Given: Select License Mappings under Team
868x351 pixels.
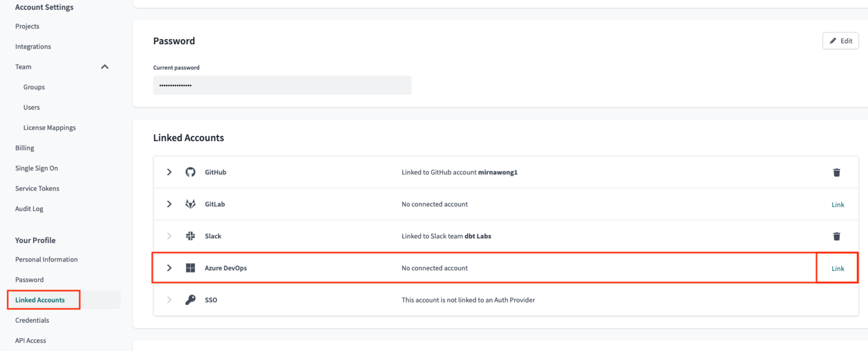Looking at the screenshot, I should (x=50, y=128).
